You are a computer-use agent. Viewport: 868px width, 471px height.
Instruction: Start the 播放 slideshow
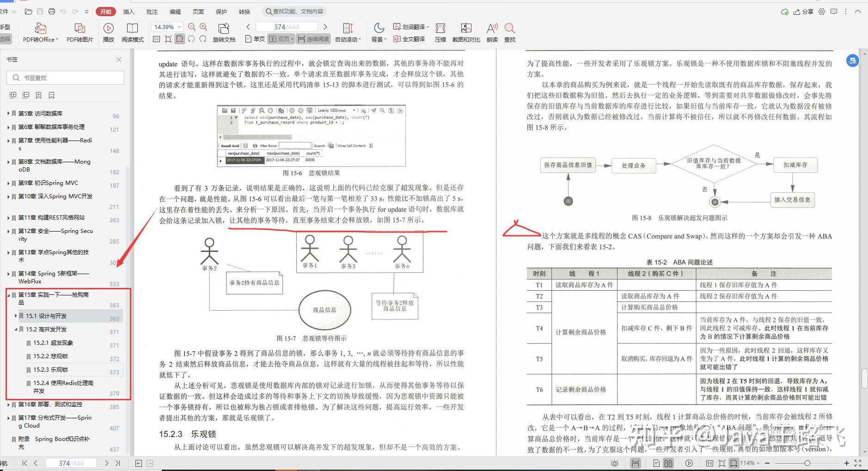(109, 33)
